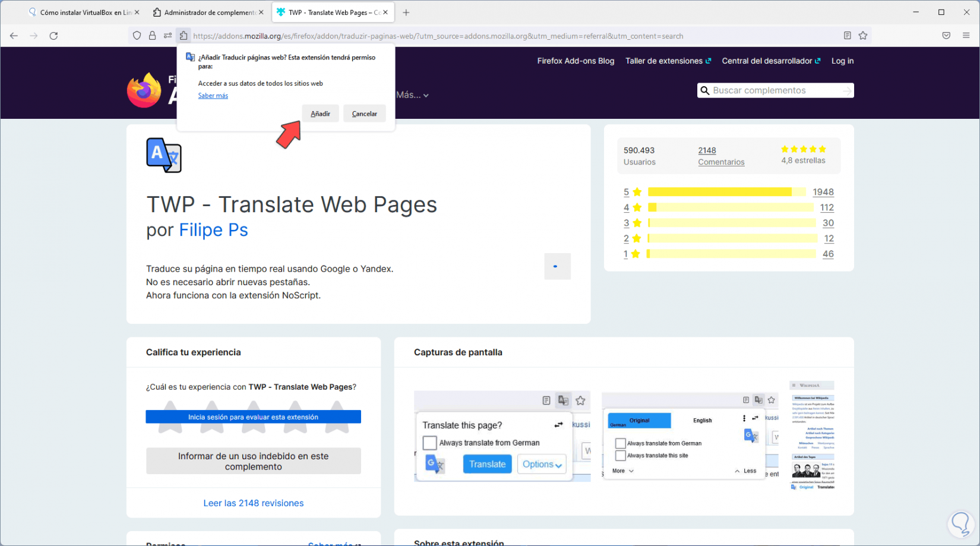Open Taller de extensiones link

click(668, 61)
